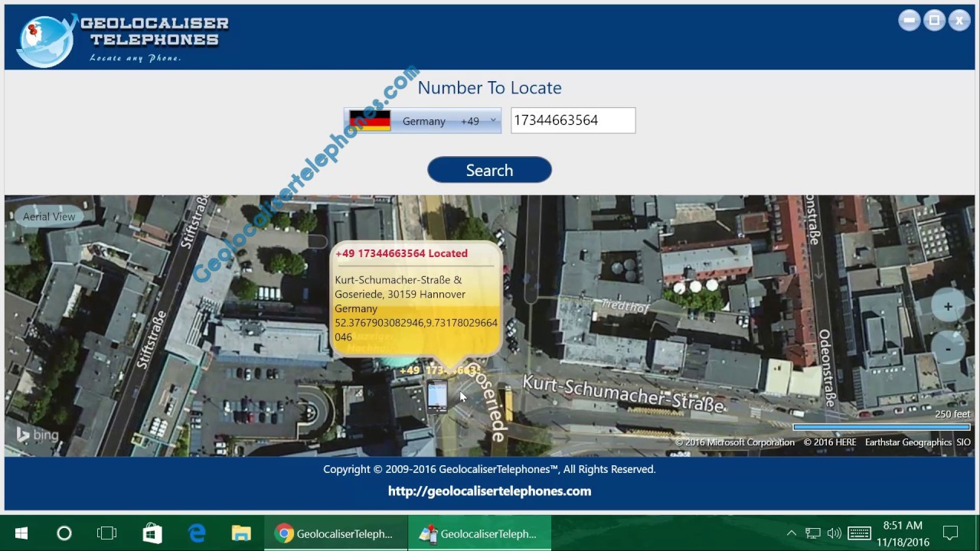Image resolution: width=980 pixels, height=551 pixels.
Task: Open Microsoft Edge from taskbar
Action: coord(197,533)
